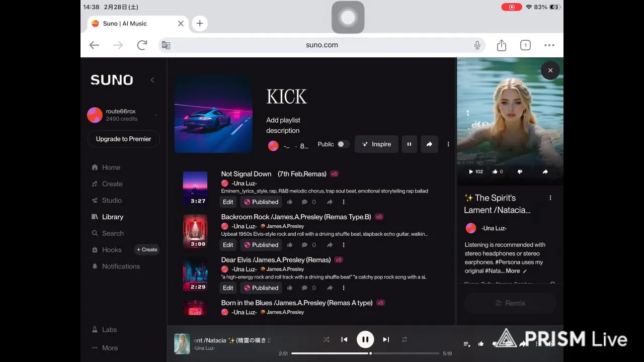Screen dimensions: 644x362
Task: Share the Backroom Rock song
Action: pyautogui.click(x=330, y=245)
